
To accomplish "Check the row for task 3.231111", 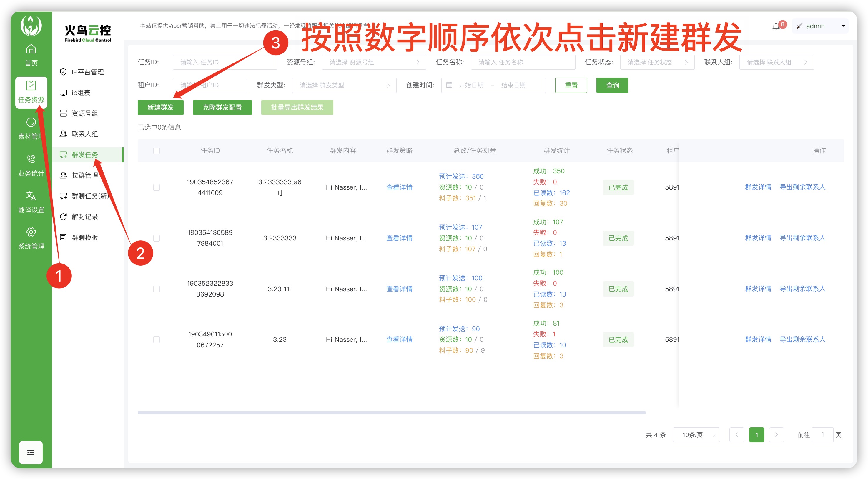I will pyautogui.click(x=156, y=289).
